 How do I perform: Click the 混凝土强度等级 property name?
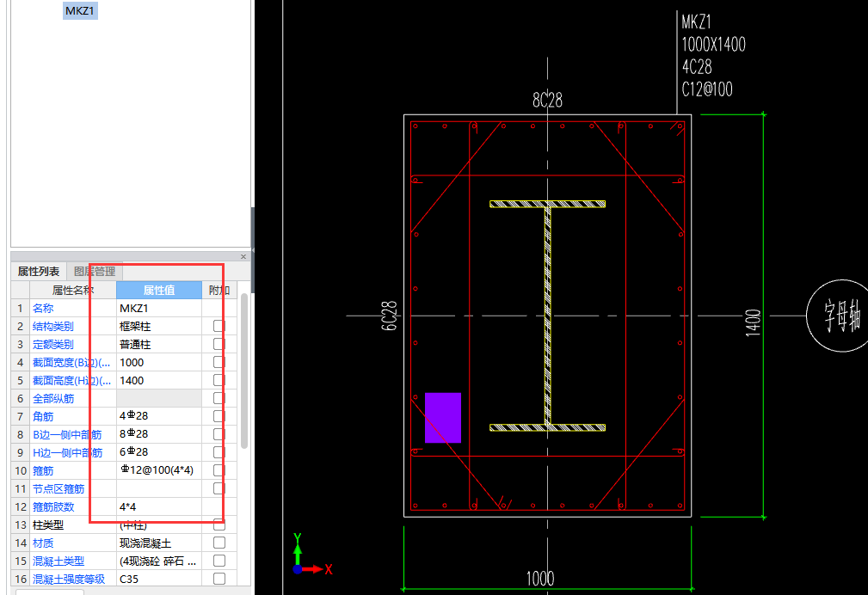tap(69, 579)
